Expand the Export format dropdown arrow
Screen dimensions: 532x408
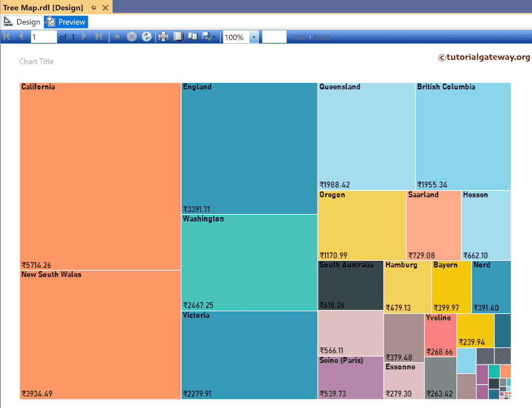tap(214, 36)
